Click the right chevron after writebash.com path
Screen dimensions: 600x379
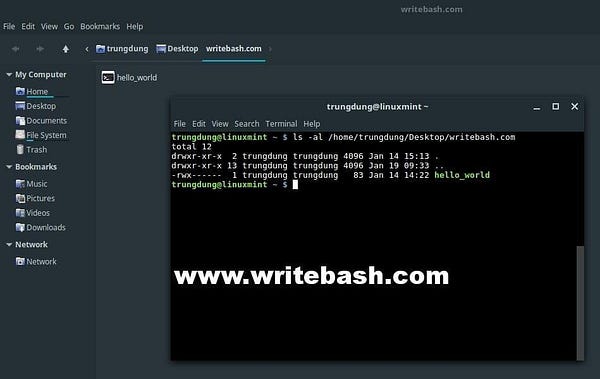[x=270, y=49]
